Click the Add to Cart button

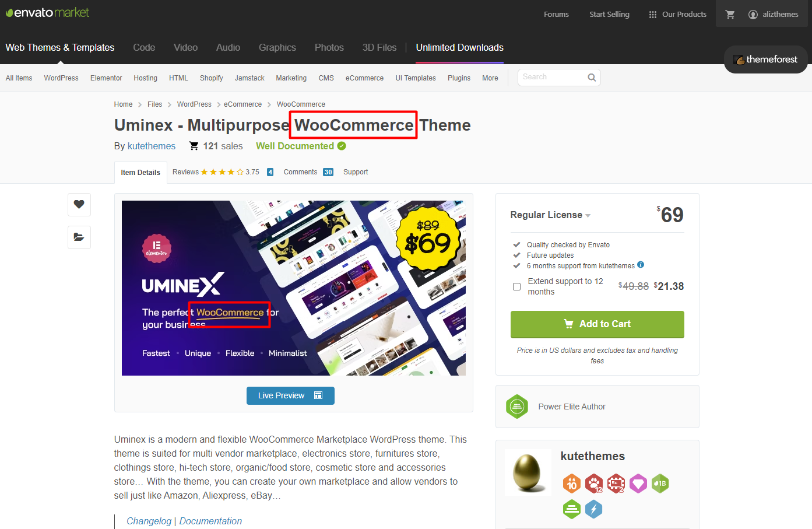coord(597,324)
